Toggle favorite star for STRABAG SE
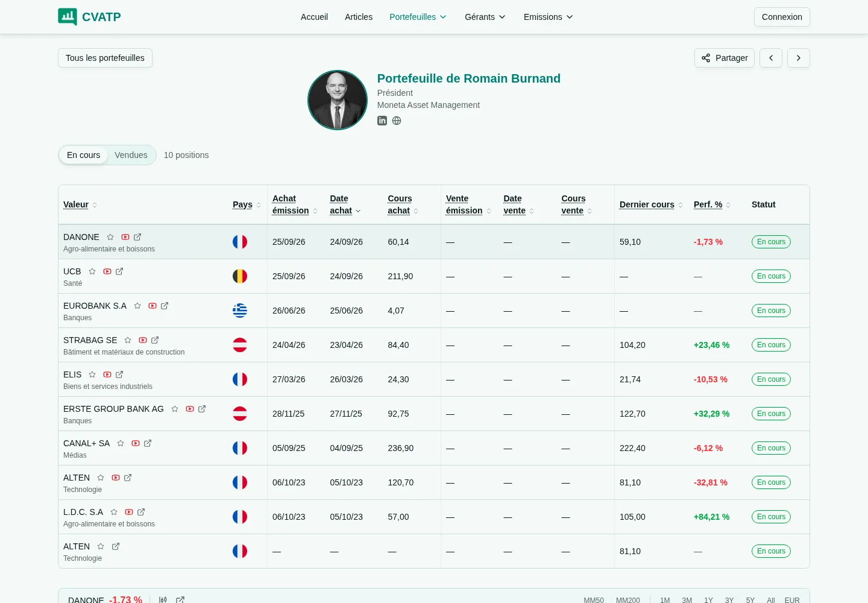Viewport: 868px width, 603px height. pyautogui.click(x=128, y=340)
